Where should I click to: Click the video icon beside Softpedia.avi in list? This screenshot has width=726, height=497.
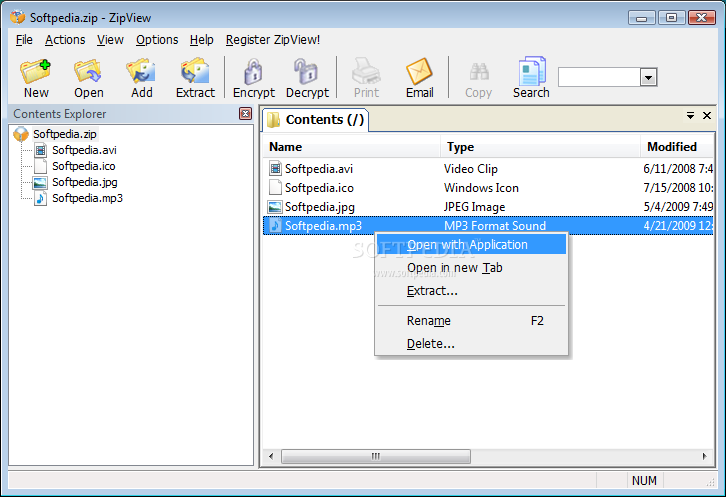(275, 169)
